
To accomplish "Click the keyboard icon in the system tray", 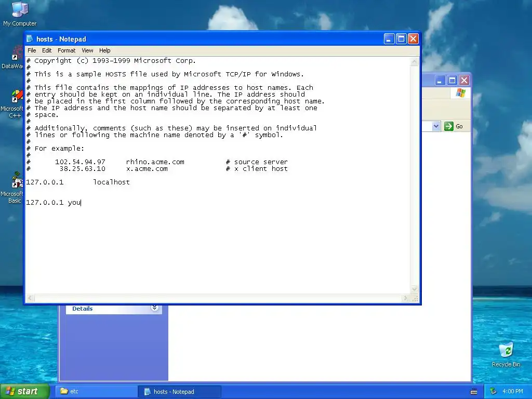I will (474, 392).
